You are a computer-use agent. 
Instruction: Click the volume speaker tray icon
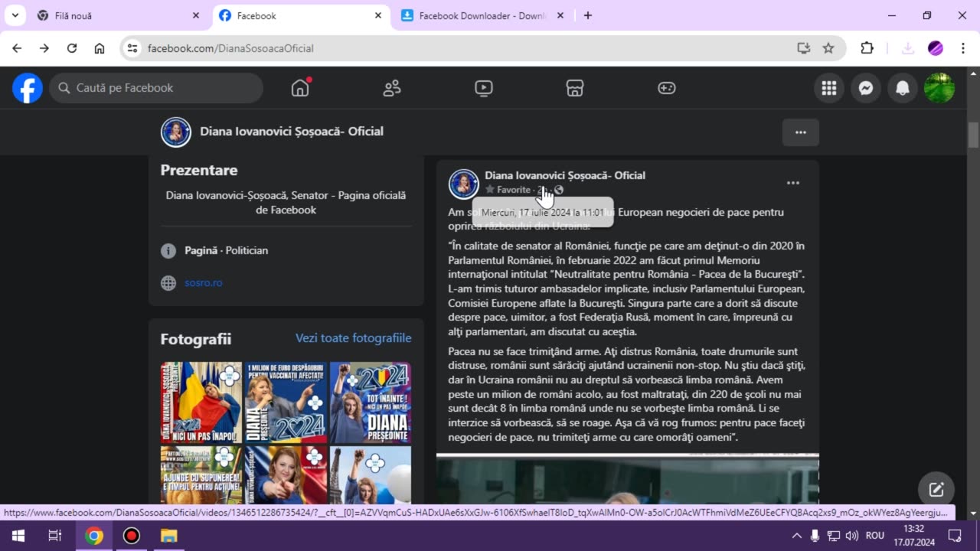[x=852, y=536]
